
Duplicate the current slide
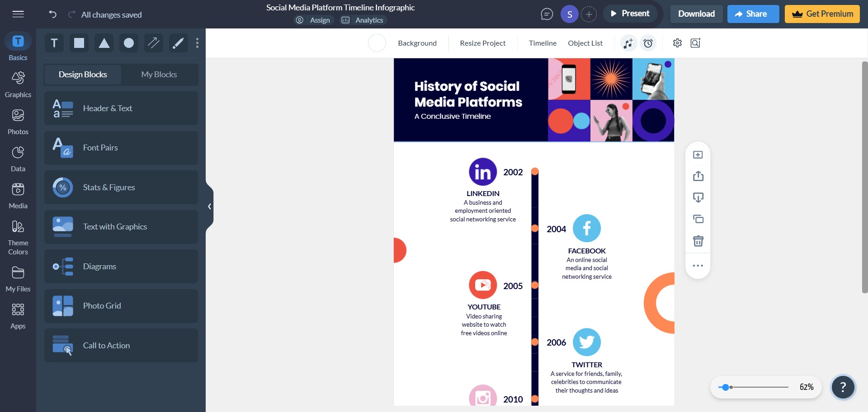[698, 219]
